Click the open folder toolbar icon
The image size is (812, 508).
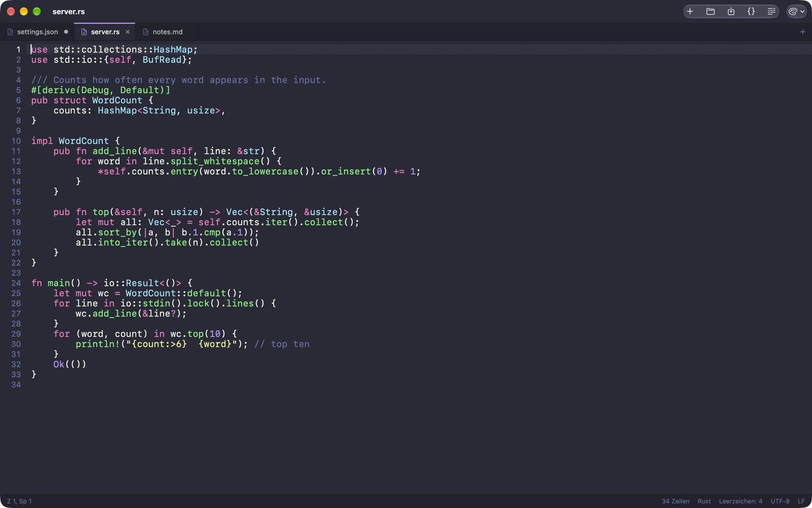710,11
